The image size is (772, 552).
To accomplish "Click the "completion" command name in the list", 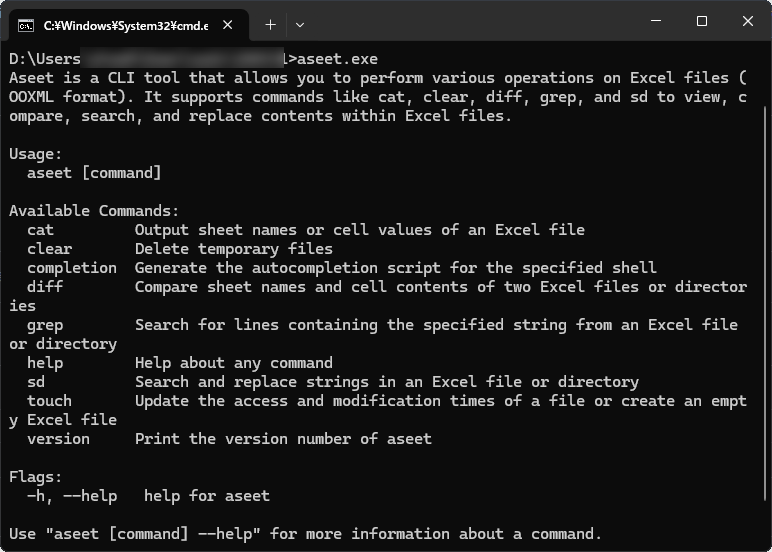I will click(x=72, y=268).
